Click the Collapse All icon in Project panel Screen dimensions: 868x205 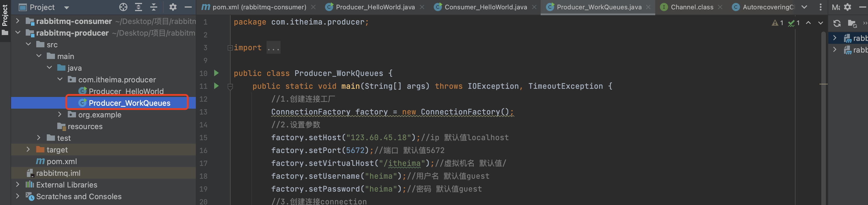tap(154, 7)
